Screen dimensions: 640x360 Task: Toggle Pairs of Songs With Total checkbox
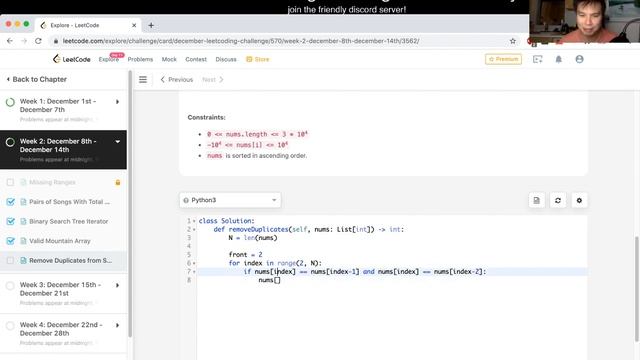click(11, 202)
